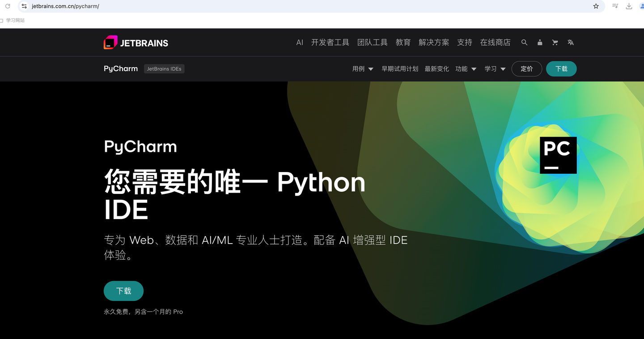Open the 解决方案 menu

coord(434,43)
